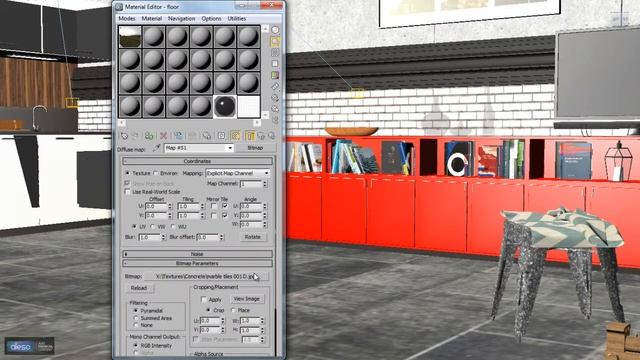Select Summed Area filtering option
Image resolution: width=640 pixels, height=360 pixels.
pyautogui.click(x=136, y=318)
